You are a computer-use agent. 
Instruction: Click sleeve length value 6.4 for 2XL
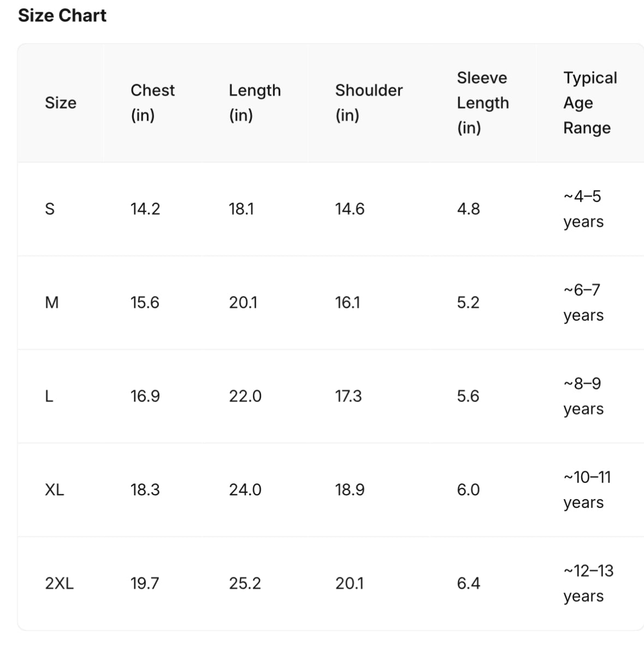pos(469,583)
